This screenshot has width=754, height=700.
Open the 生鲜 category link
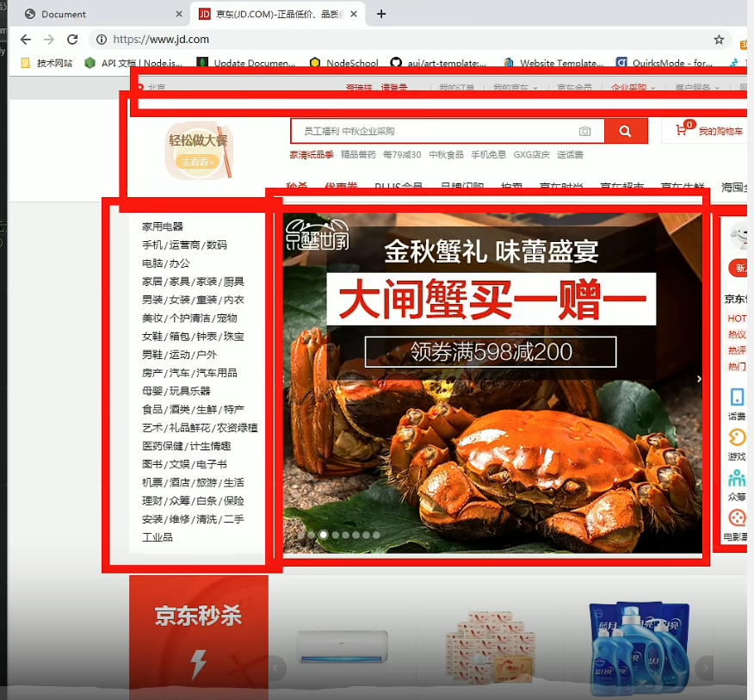(207, 410)
